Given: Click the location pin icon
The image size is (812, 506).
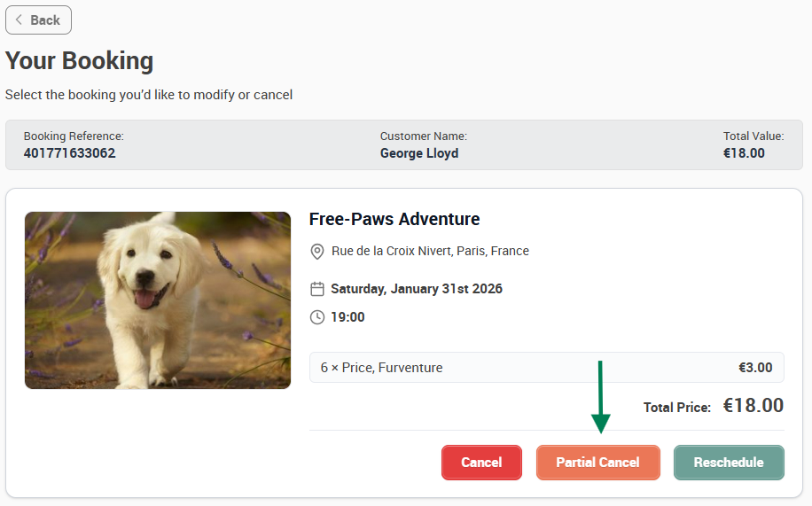Looking at the screenshot, I should [x=317, y=251].
